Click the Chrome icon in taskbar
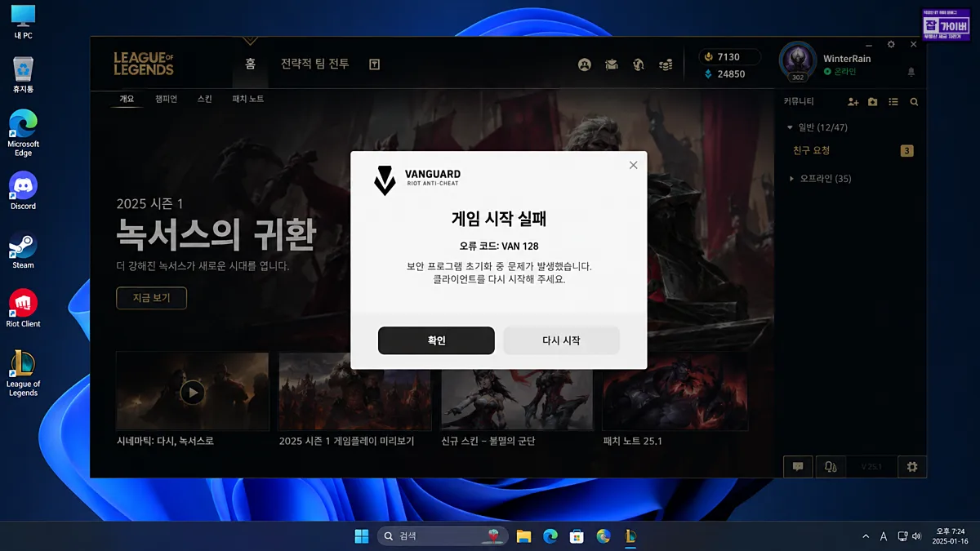Screen dimensions: 980x551 click(604, 536)
